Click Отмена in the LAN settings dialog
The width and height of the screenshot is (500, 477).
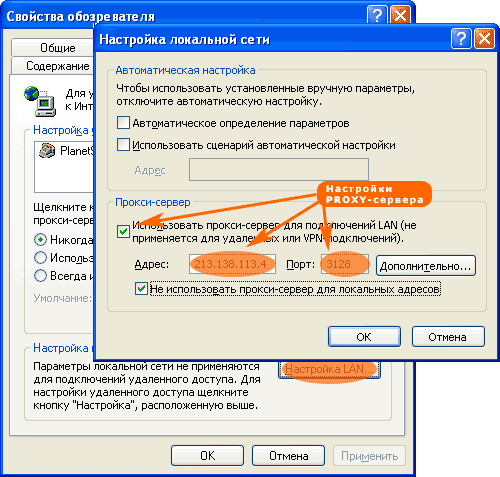point(448,337)
